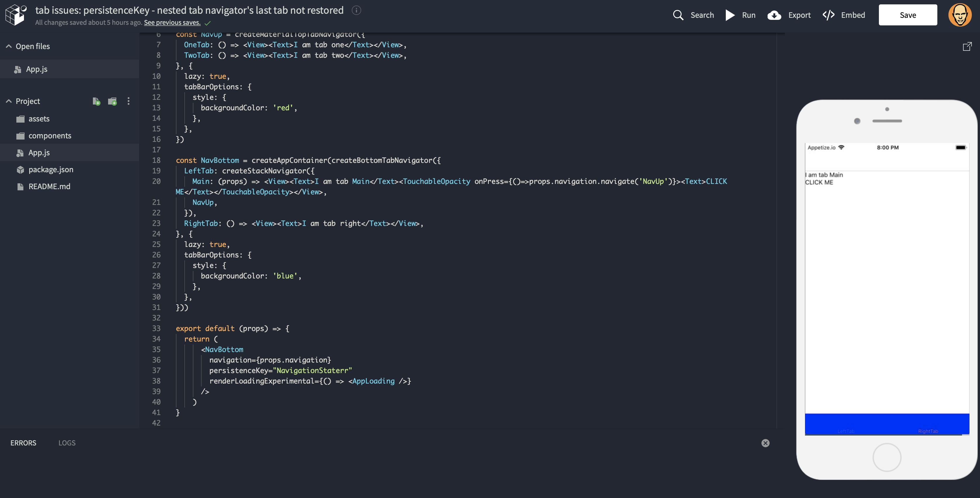
Task: Add a new file in Project panel
Action: [x=96, y=101]
